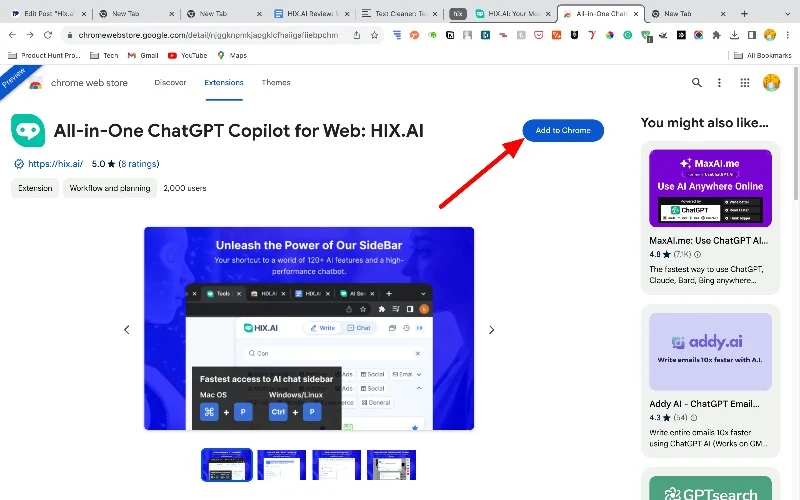Click the extension title HIX.AI heading
800x500 pixels.
point(239,131)
